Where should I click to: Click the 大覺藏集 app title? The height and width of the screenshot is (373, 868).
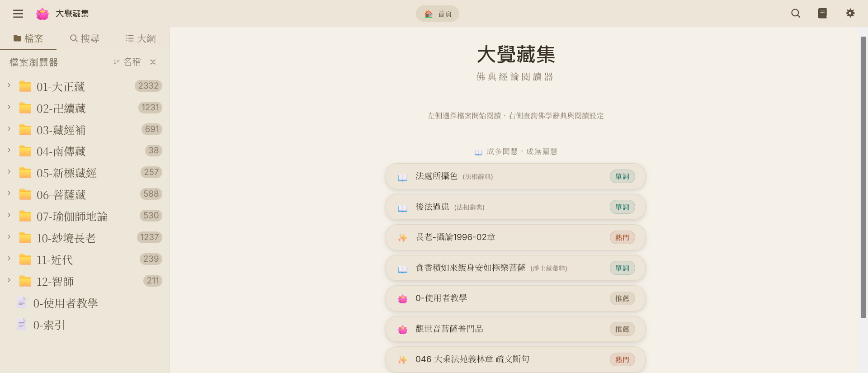[72, 14]
